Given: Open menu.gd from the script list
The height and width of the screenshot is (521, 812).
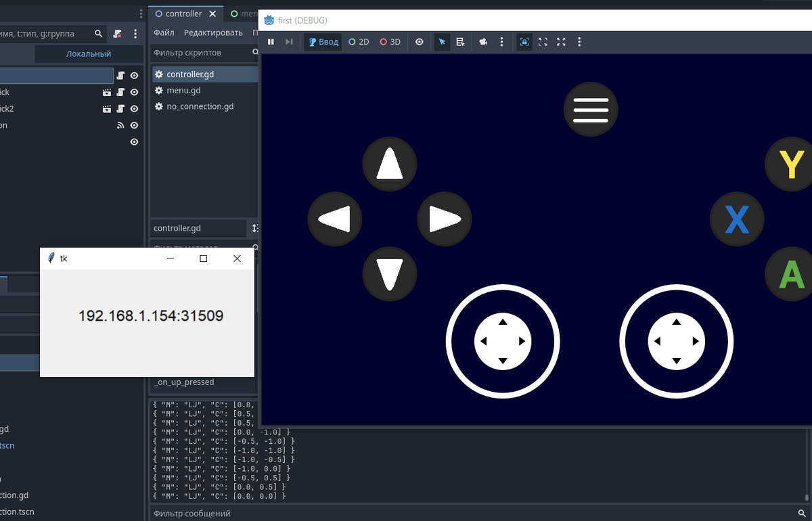Looking at the screenshot, I should (183, 91).
